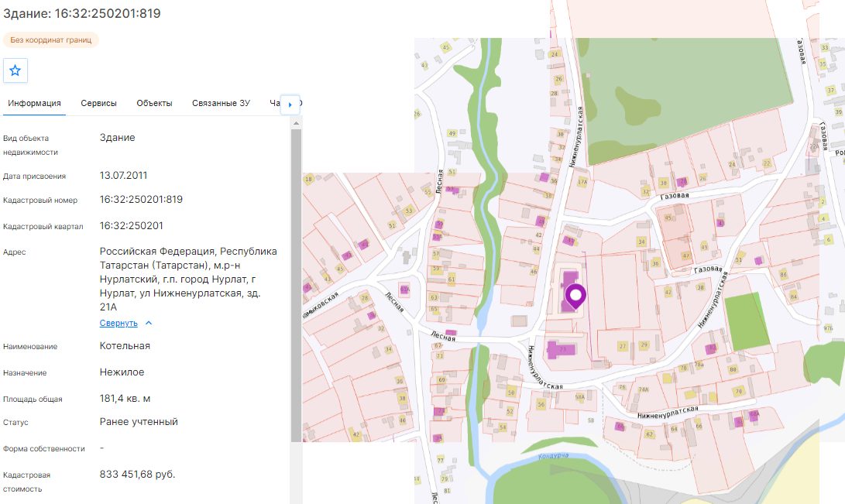Click the Кадастровый квартал value 16:32:250201
Image resolution: width=845 pixels, height=504 pixels.
(x=132, y=225)
